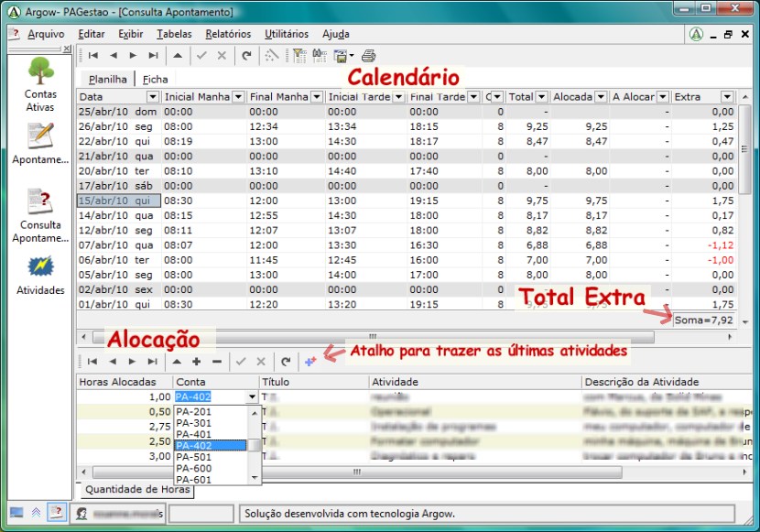The height and width of the screenshot is (532, 760).
Task: Go to last record in calendar toolbar
Action: click(153, 56)
